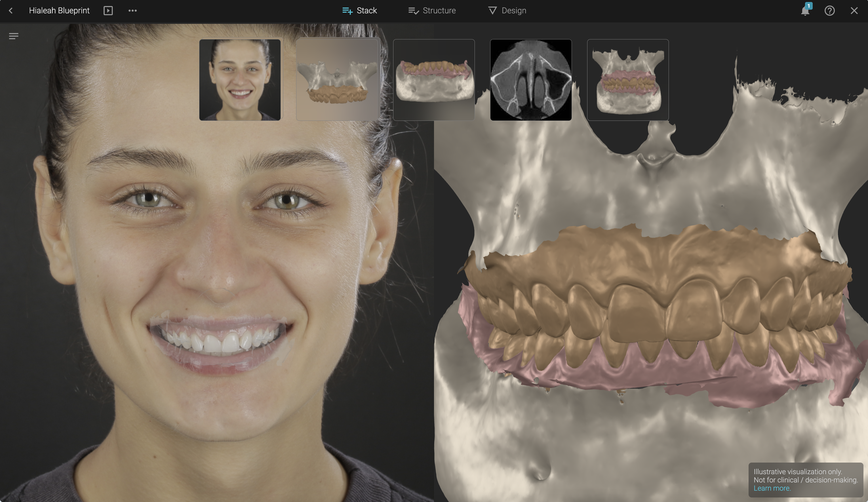This screenshot has height=502, width=868.
Task: Open the help question mark icon
Action: pos(829,11)
